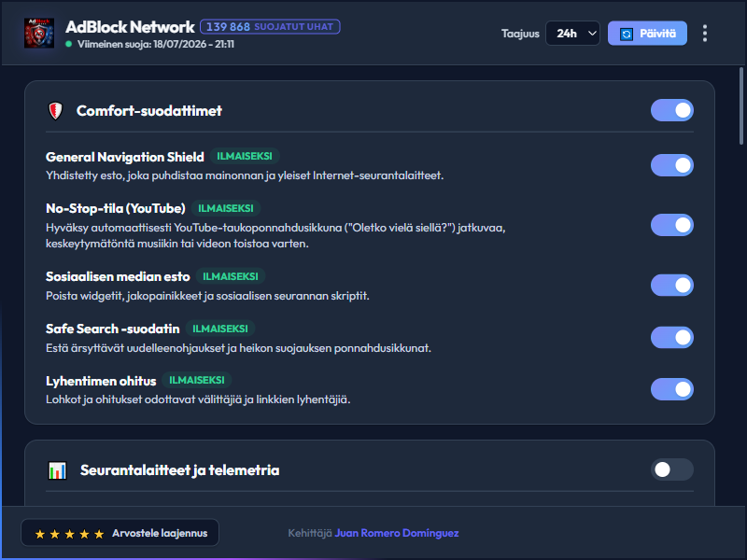Switch off Safe Search -suodatin
The height and width of the screenshot is (560, 747).
tap(671, 337)
